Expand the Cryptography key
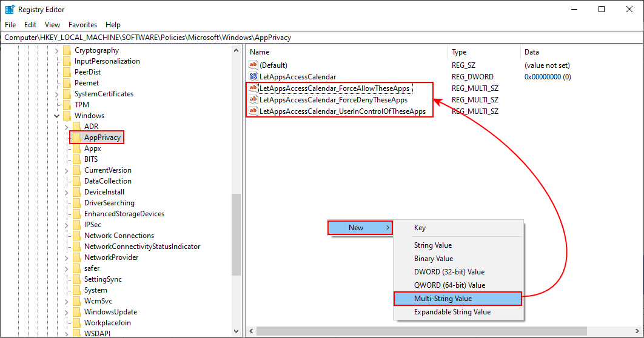This screenshot has height=338, width=644. pyautogui.click(x=56, y=51)
